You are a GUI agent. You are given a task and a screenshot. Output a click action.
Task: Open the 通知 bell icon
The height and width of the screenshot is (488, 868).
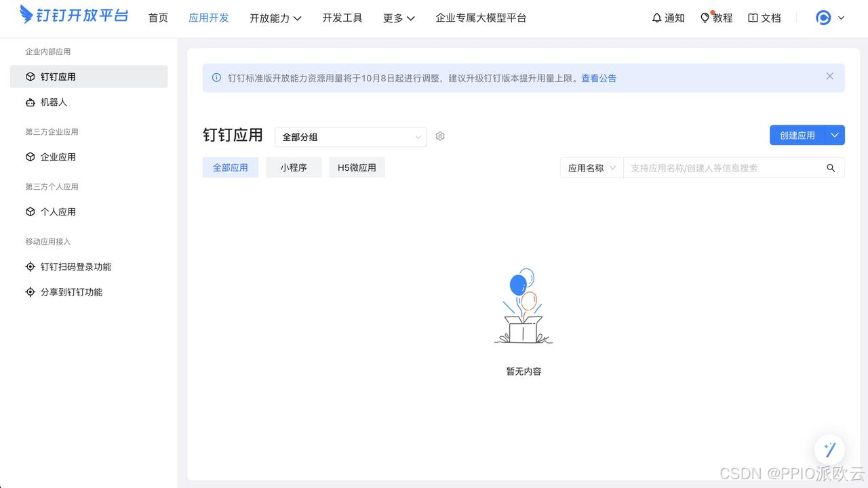click(656, 18)
